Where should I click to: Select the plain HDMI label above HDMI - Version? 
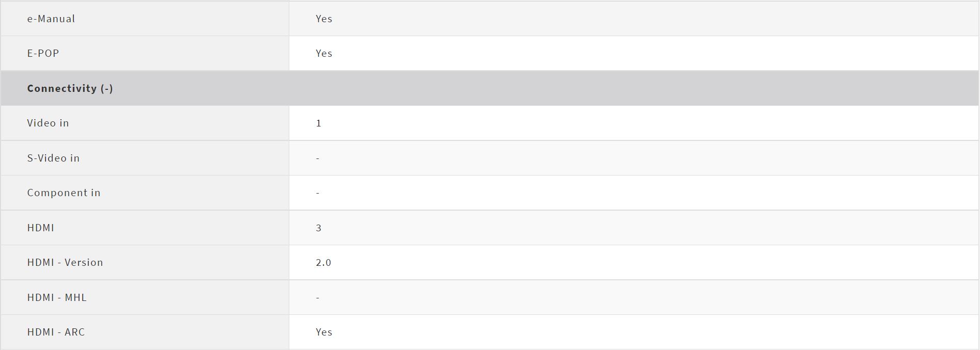[x=41, y=228]
